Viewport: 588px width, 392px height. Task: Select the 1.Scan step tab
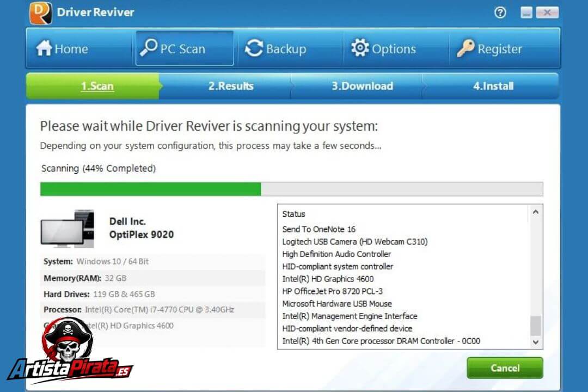93,86
